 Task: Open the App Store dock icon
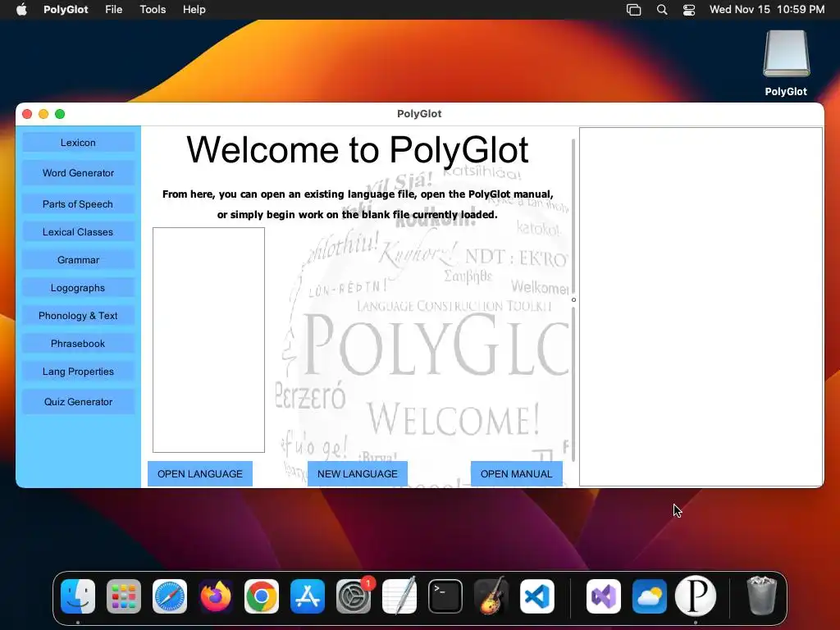click(308, 596)
